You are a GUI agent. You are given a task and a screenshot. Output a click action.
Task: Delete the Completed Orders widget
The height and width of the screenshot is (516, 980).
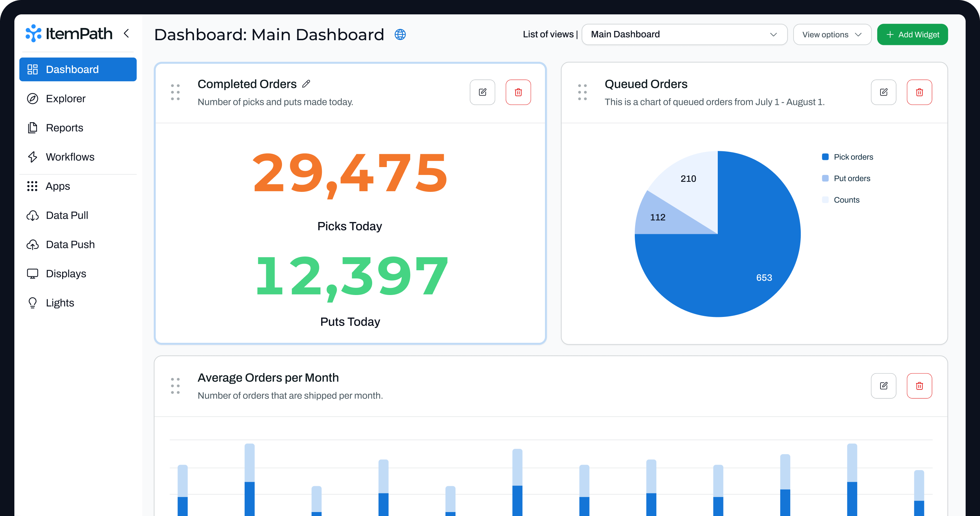(x=518, y=92)
